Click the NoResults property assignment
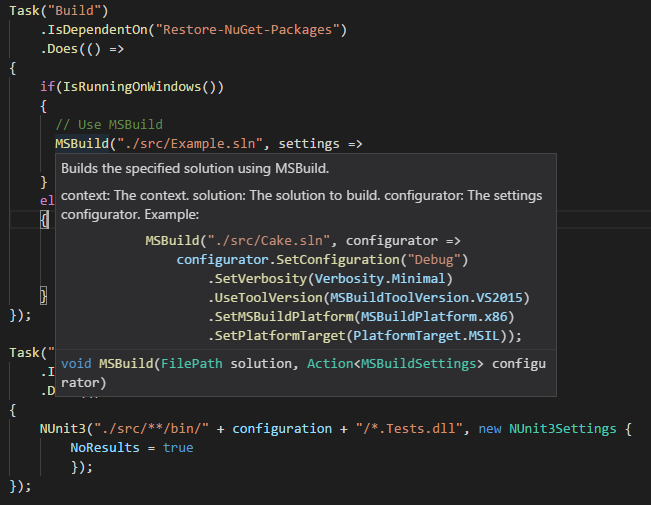 tap(132, 448)
